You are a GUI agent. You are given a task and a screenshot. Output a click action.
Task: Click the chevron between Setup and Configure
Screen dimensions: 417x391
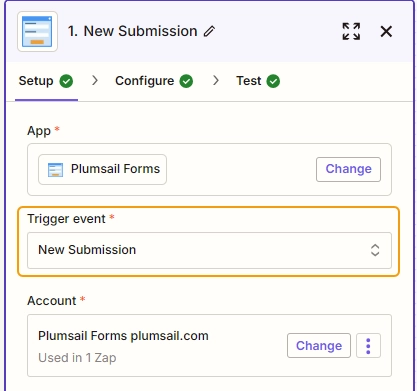coord(95,80)
